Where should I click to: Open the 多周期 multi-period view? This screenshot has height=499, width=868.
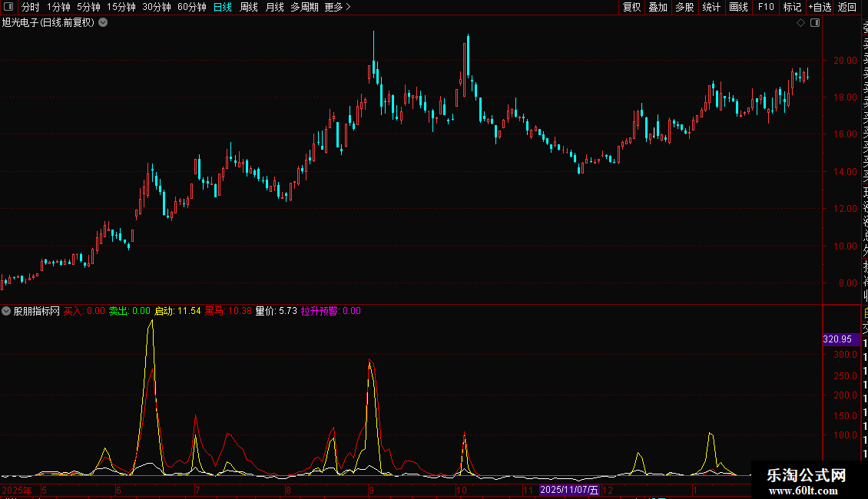pyautogui.click(x=304, y=7)
